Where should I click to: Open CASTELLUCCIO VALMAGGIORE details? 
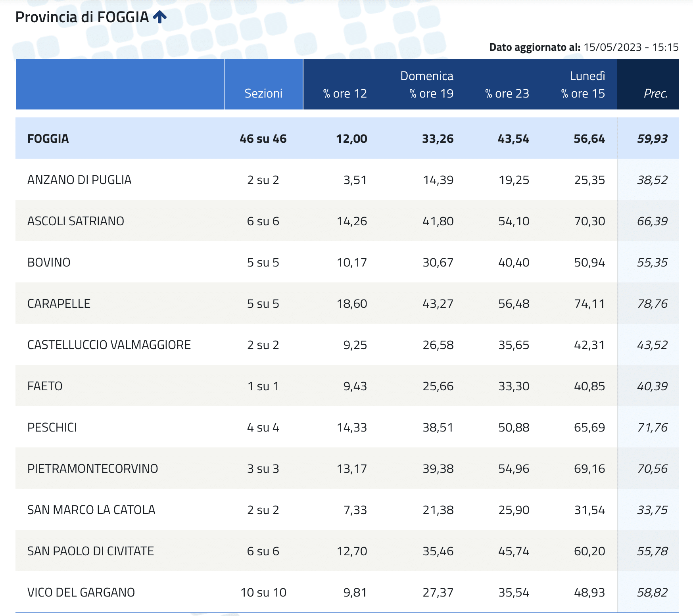109,345
